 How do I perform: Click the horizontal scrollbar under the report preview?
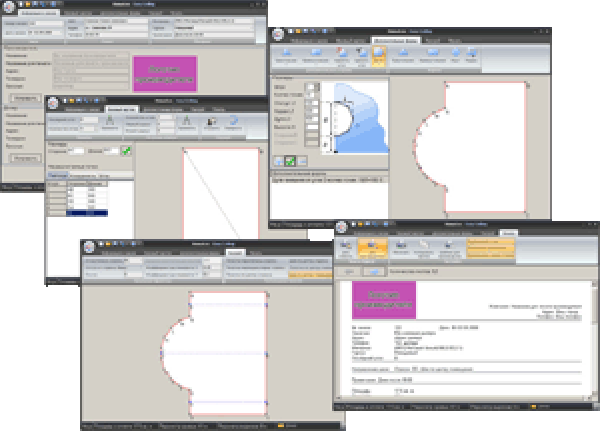463,398
